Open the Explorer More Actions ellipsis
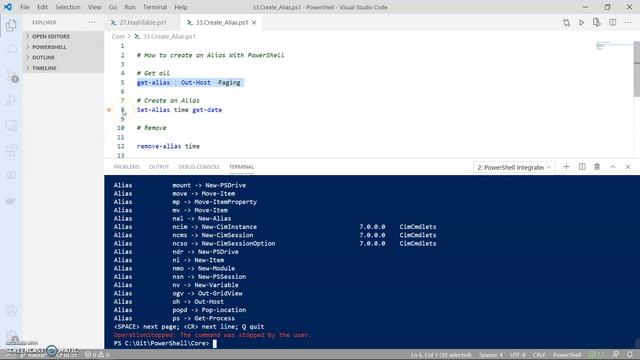Image resolution: width=640 pixels, height=360 pixels. tap(92, 22)
